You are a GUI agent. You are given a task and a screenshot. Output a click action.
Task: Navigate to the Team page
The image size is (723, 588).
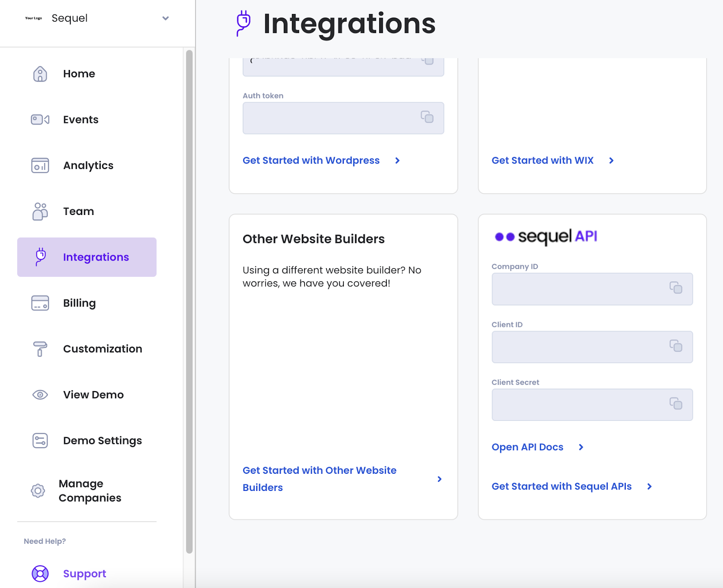79,211
